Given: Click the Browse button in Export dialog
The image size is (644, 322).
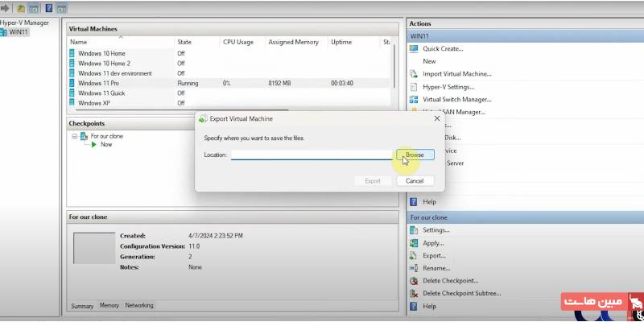Looking at the screenshot, I should point(415,155).
